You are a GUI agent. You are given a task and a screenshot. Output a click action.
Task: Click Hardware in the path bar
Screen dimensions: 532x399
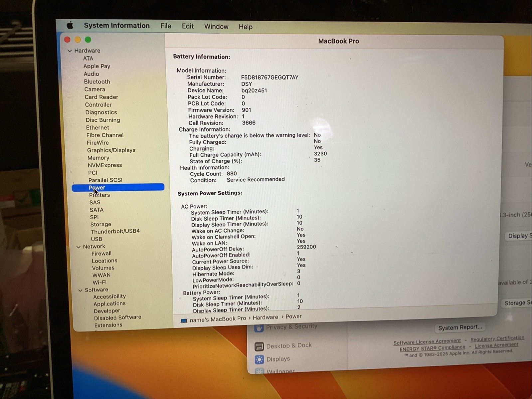pyautogui.click(x=265, y=317)
